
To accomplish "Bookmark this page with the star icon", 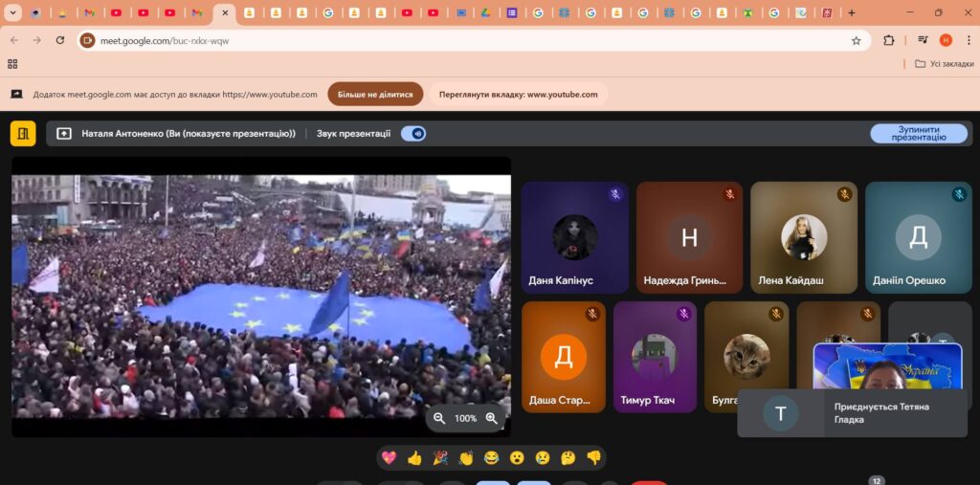I will pos(856,40).
